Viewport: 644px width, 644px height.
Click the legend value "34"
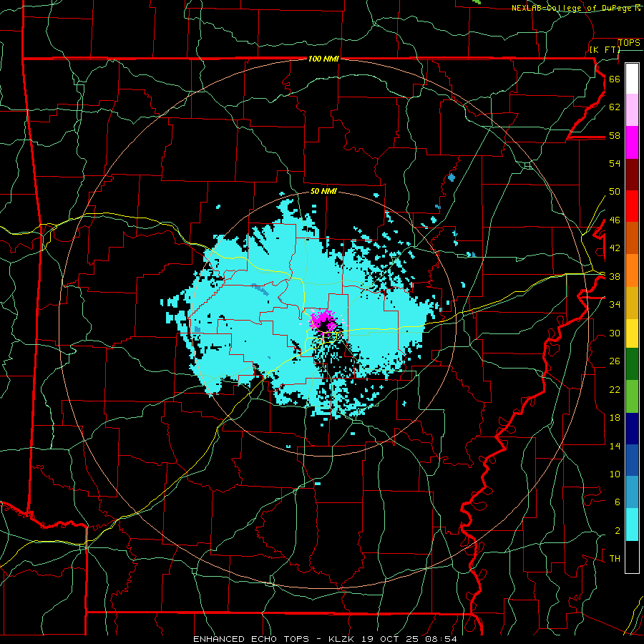[x=615, y=304]
